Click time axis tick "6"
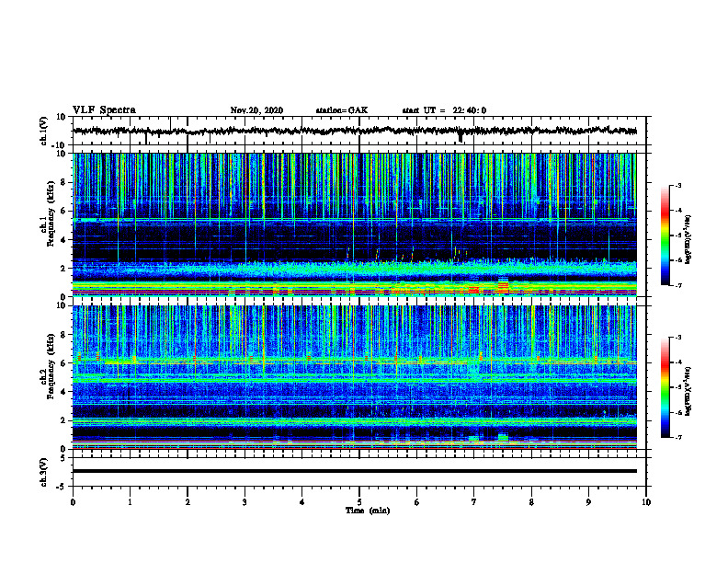Screen dimensions: 728x563 point(417,502)
